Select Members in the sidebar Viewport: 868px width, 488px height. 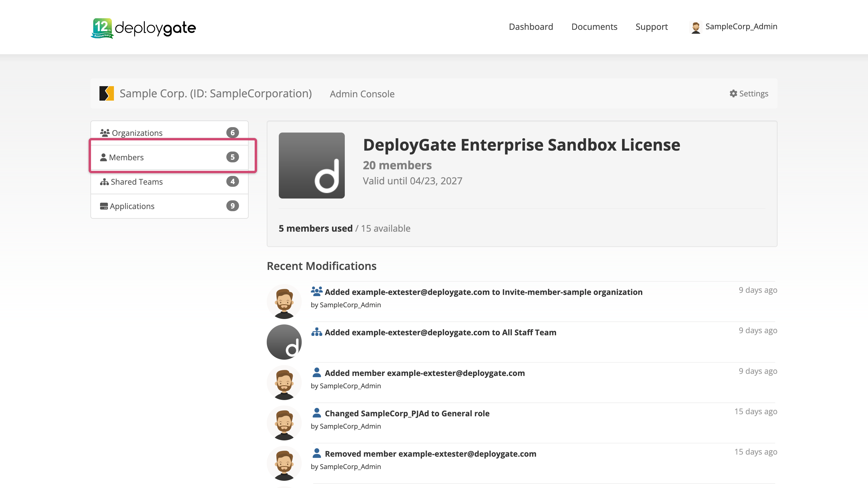pyautogui.click(x=169, y=157)
